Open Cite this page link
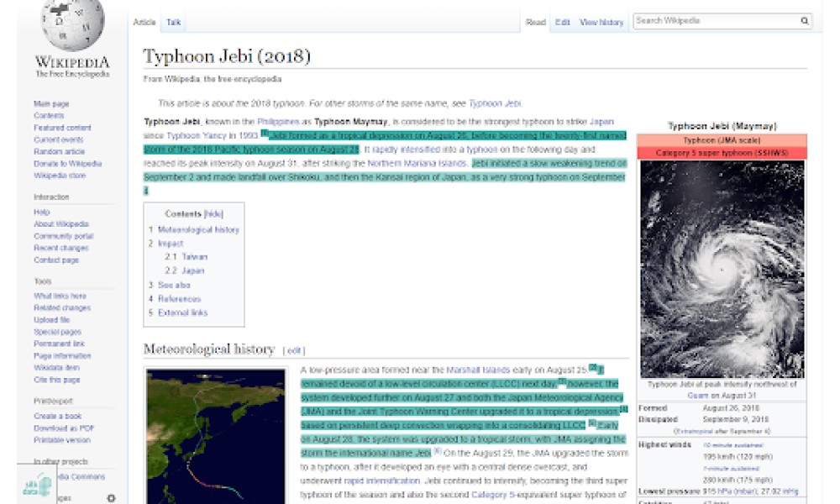This screenshot has height=504, width=840. [x=57, y=380]
